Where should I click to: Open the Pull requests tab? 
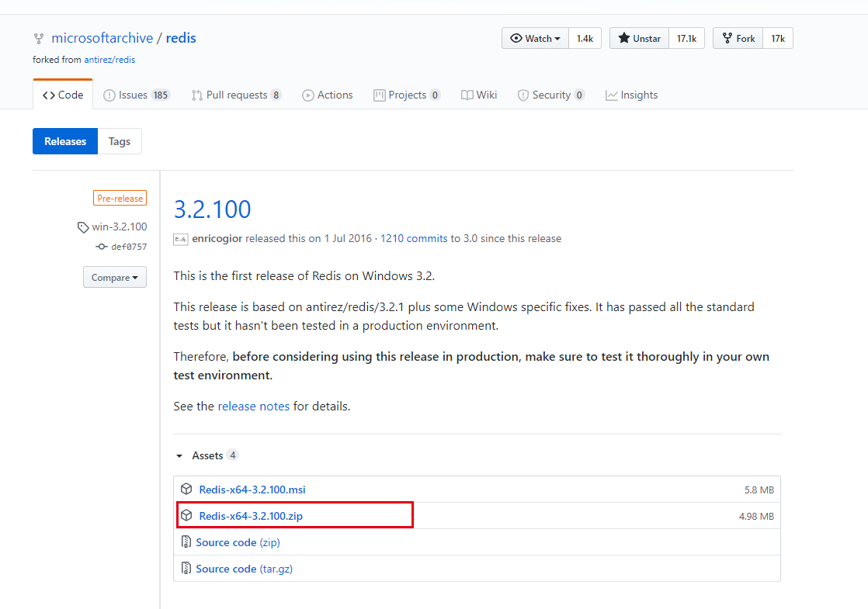(235, 95)
